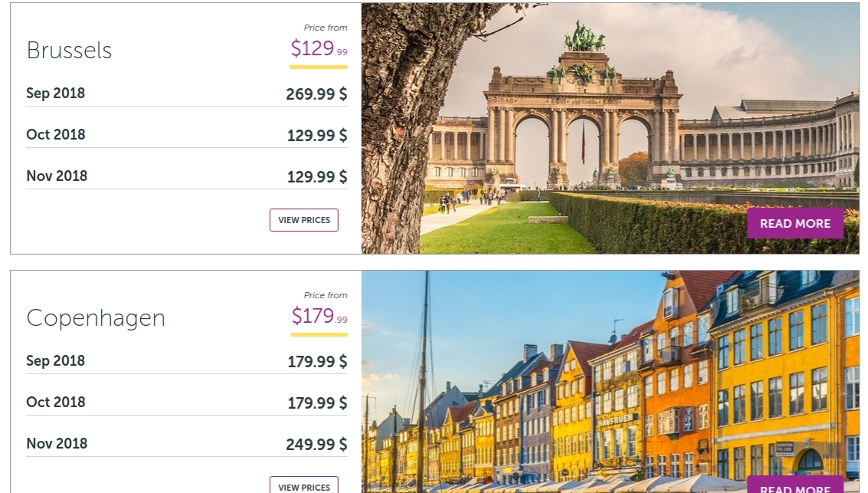Select the Brussels destination title

pos(69,51)
